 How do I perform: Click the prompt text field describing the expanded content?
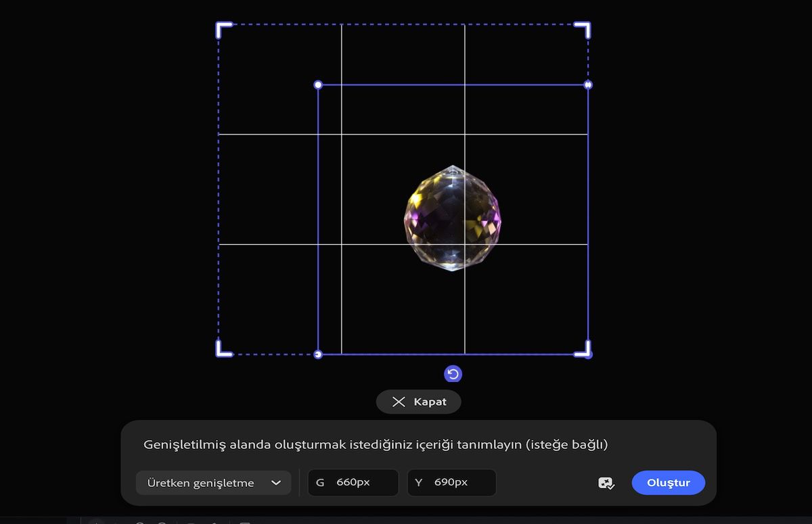(x=376, y=444)
